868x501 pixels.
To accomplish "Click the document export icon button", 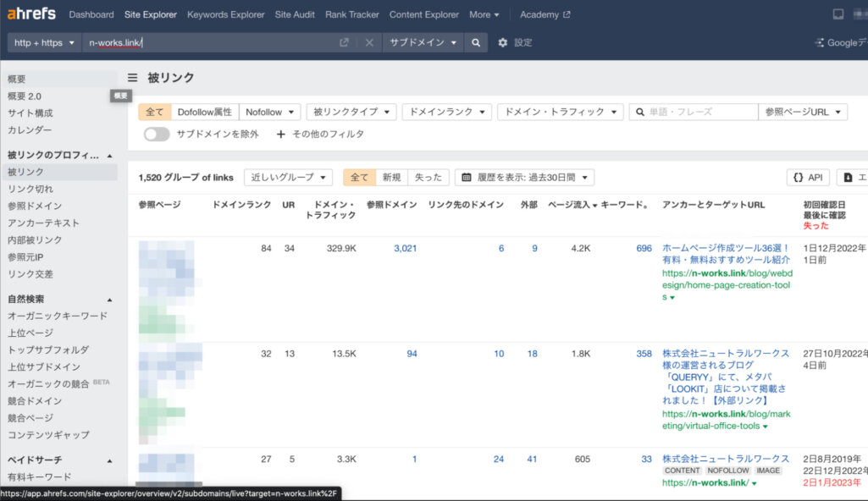I will coord(851,177).
